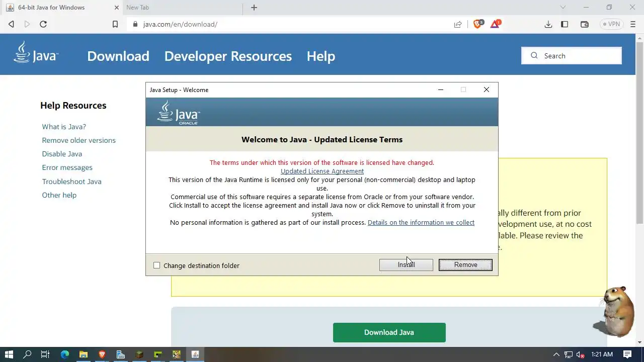This screenshot has height=362, width=644.
Task: Reload the java.com page
Action: coord(43,24)
